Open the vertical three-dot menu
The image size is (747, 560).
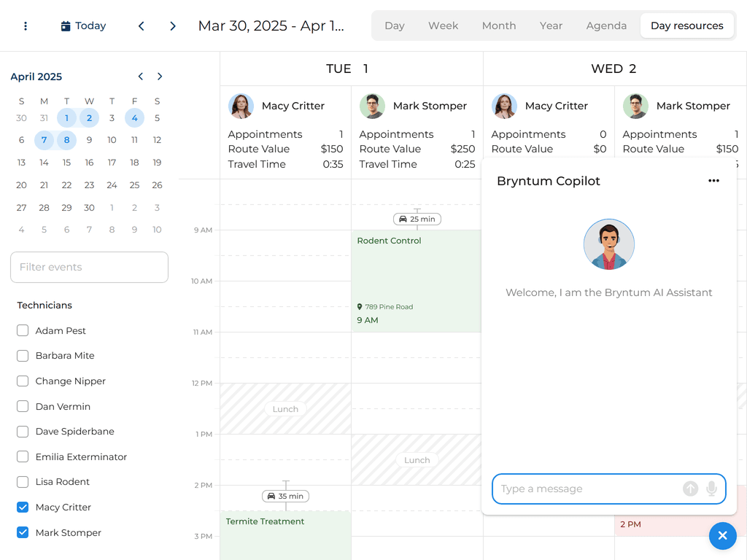(x=26, y=26)
